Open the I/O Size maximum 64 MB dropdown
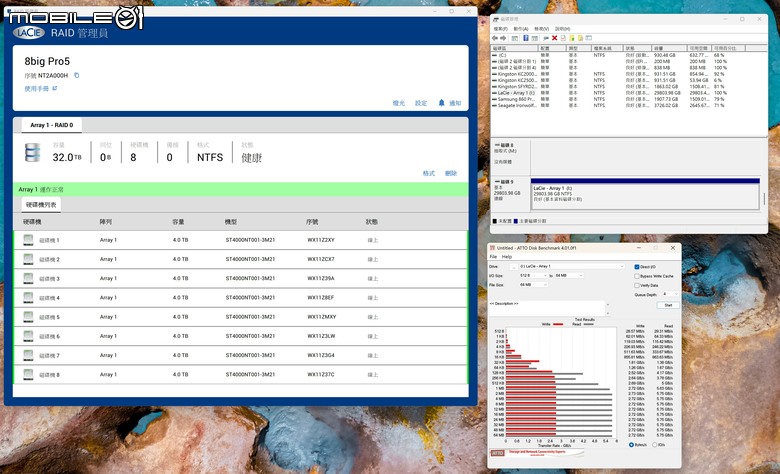This screenshot has width=780, height=474. [569, 276]
